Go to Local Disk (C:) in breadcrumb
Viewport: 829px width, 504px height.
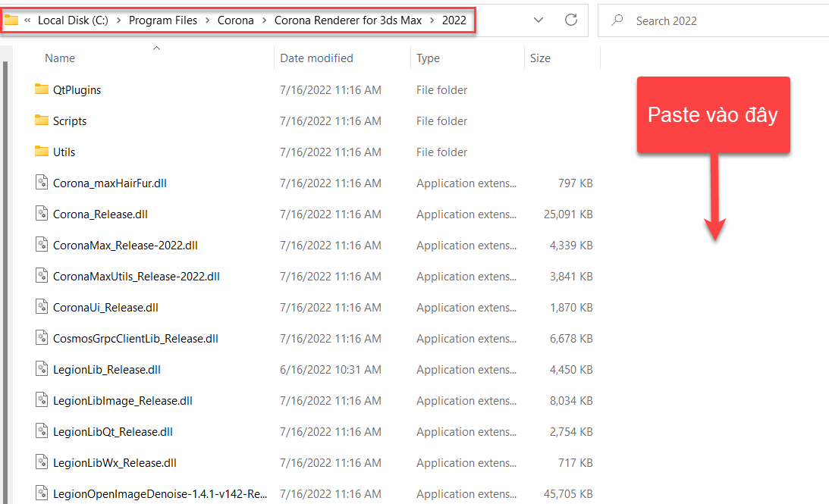point(73,20)
